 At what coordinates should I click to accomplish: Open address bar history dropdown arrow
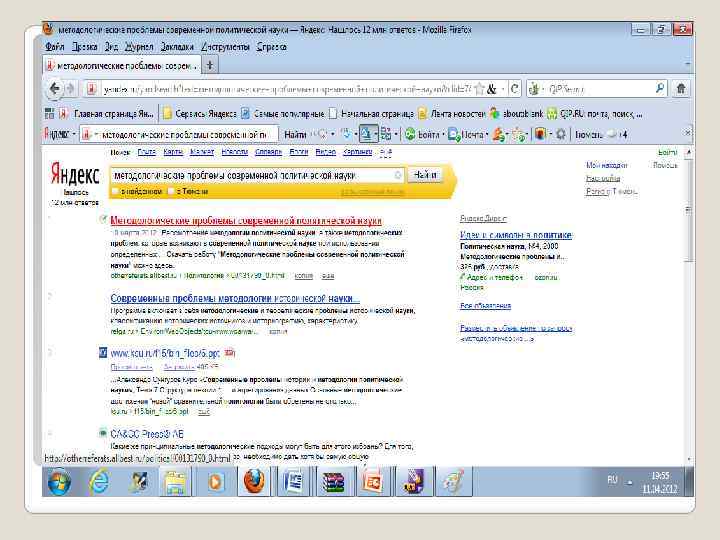(x=503, y=89)
